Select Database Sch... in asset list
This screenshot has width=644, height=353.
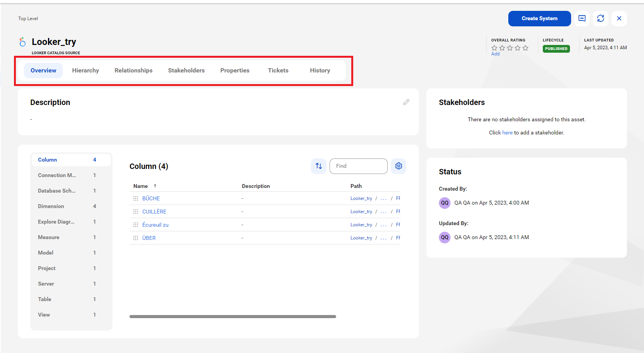[71, 191]
